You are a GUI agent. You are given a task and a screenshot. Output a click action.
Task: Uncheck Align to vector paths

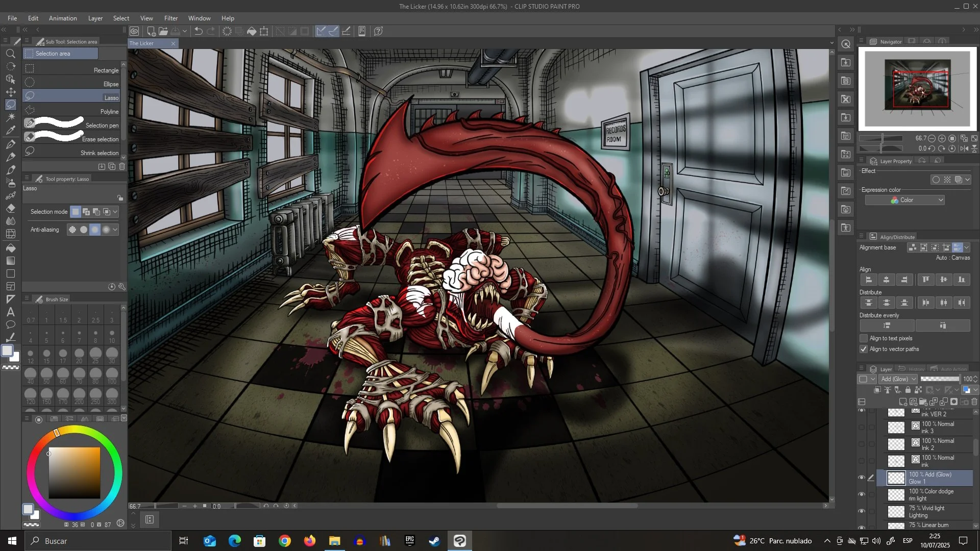click(x=864, y=349)
